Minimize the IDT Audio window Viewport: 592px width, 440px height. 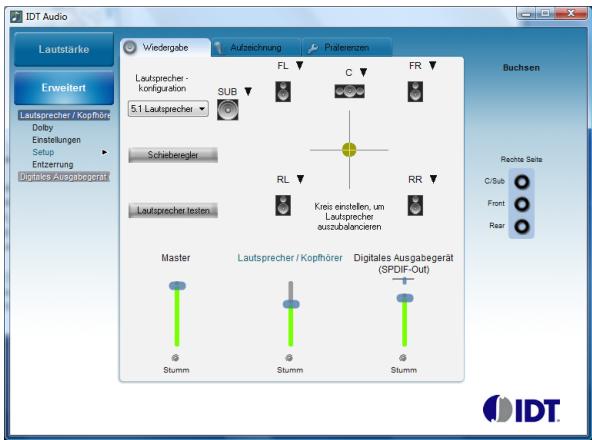click(526, 14)
